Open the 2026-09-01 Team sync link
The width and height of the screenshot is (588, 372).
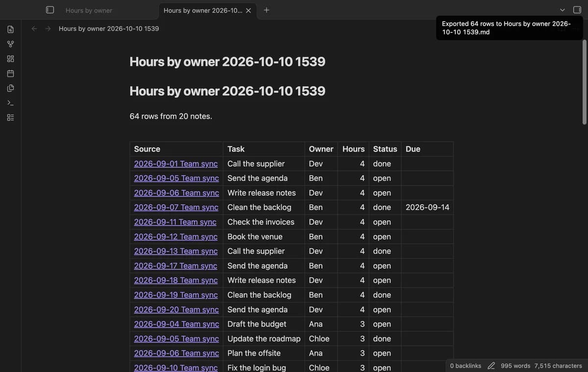(x=176, y=163)
